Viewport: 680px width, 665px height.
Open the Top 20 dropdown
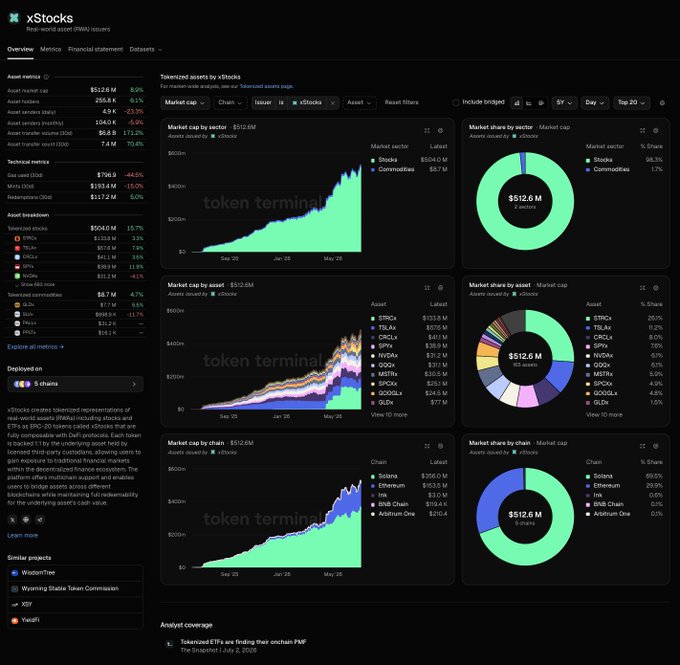coord(631,103)
